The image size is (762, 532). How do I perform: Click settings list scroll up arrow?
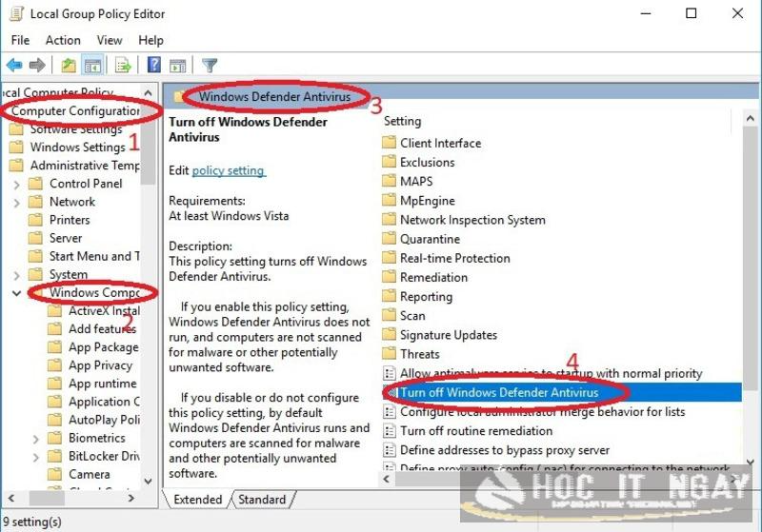(750, 118)
